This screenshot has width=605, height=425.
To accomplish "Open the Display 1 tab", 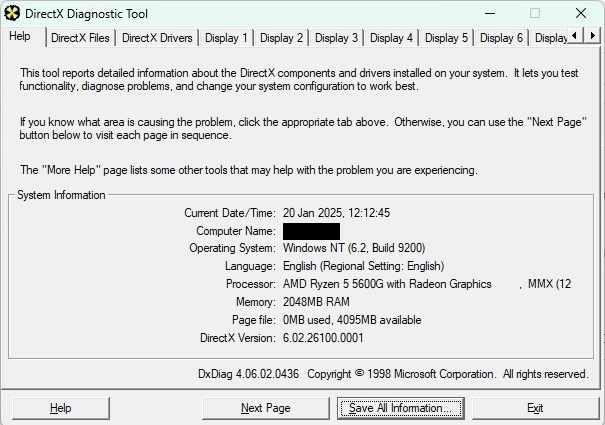I will (x=226, y=38).
